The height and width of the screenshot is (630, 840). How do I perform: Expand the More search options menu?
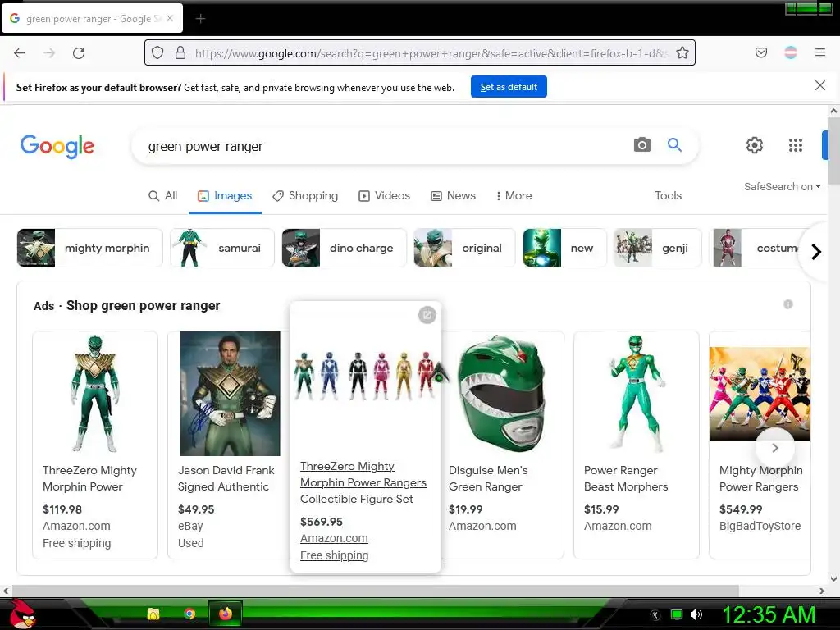pos(514,195)
